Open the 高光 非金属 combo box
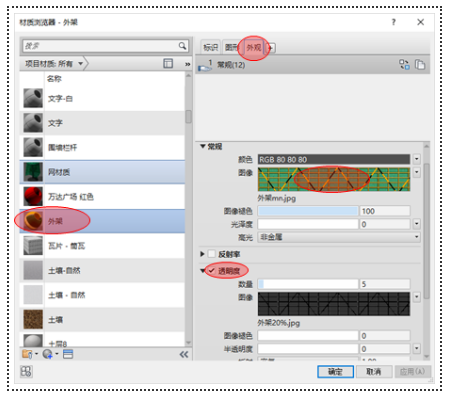This screenshot has width=449, height=394. click(339, 237)
